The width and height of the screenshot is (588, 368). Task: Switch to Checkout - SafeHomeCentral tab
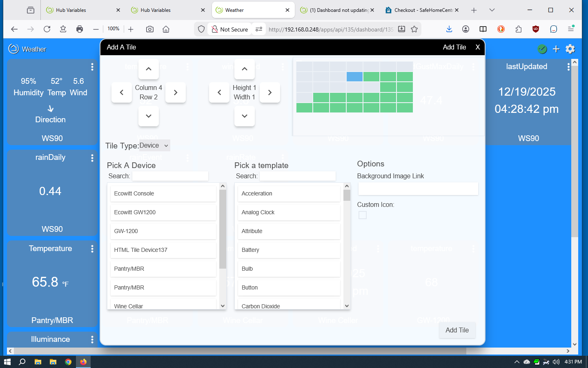(x=421, y=10)
